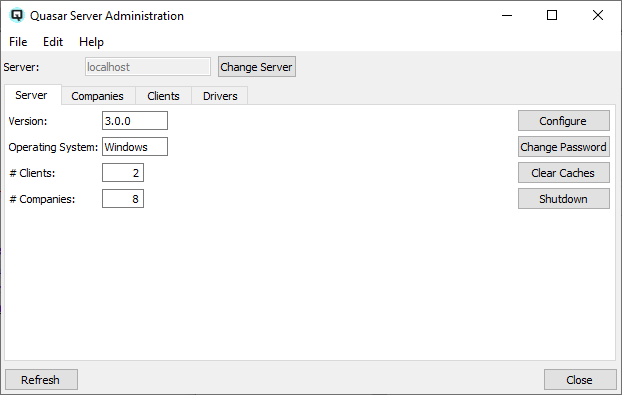
Task: Switch to the Clients tab
Action: pos(163,96)
